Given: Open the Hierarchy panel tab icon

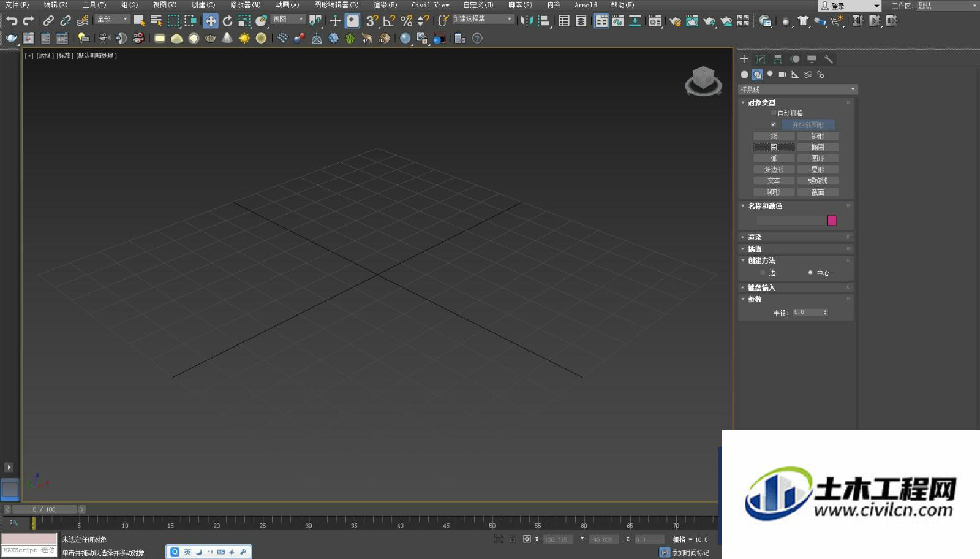Looking at the screenshot, I should coord(778,59).
